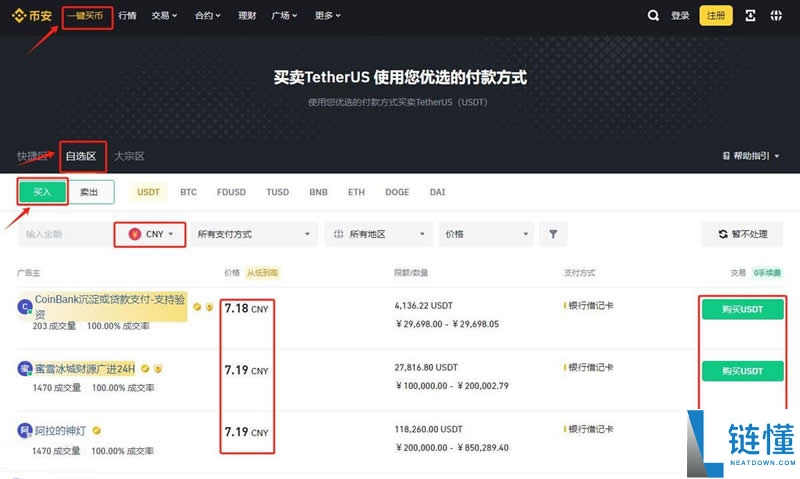Switch to the 大宗区 tab

click(x=129, y=156)
